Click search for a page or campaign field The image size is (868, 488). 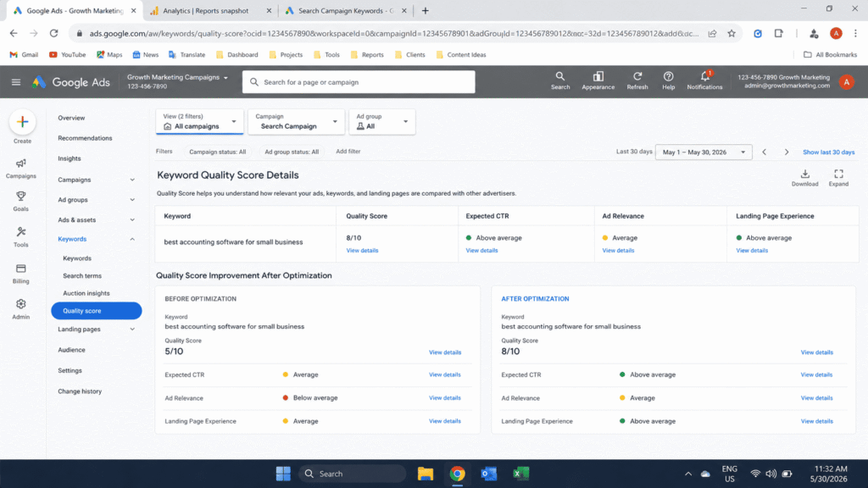click(x=359, y=82)
